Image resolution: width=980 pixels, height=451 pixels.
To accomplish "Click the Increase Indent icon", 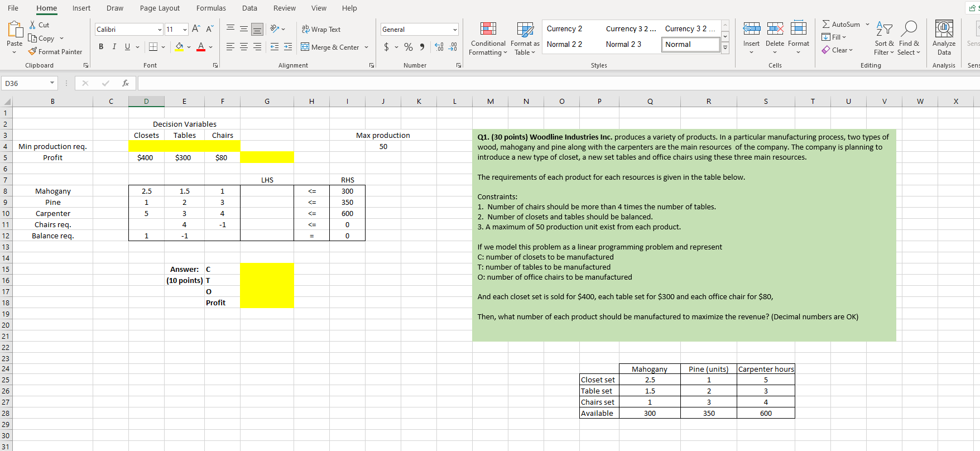I will 288,47.
